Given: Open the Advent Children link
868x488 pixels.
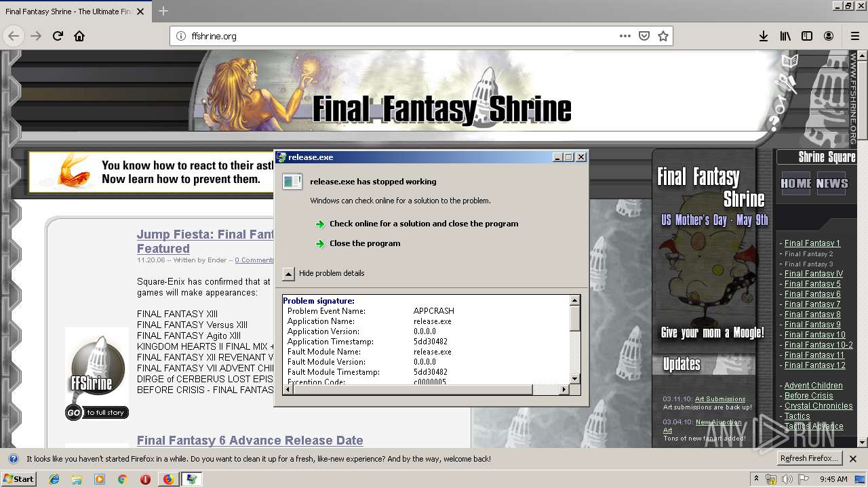Looking at the screenshot, I should (814, 386).
